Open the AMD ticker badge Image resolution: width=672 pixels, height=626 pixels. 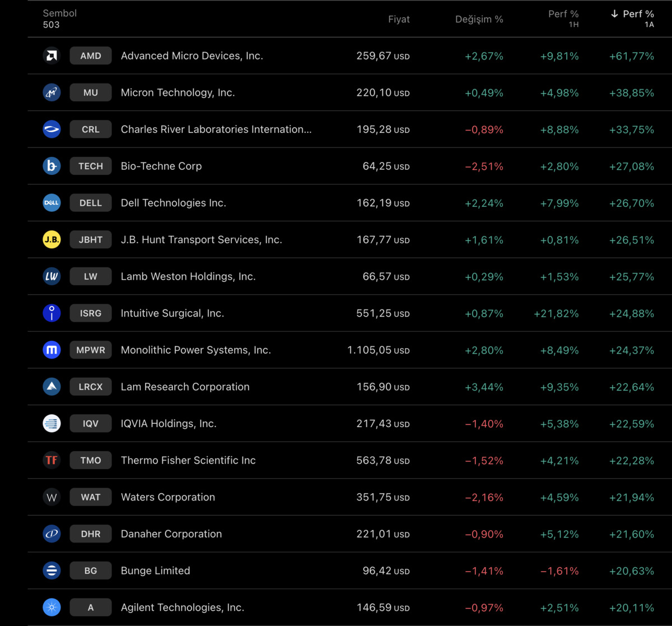[91, 55]
